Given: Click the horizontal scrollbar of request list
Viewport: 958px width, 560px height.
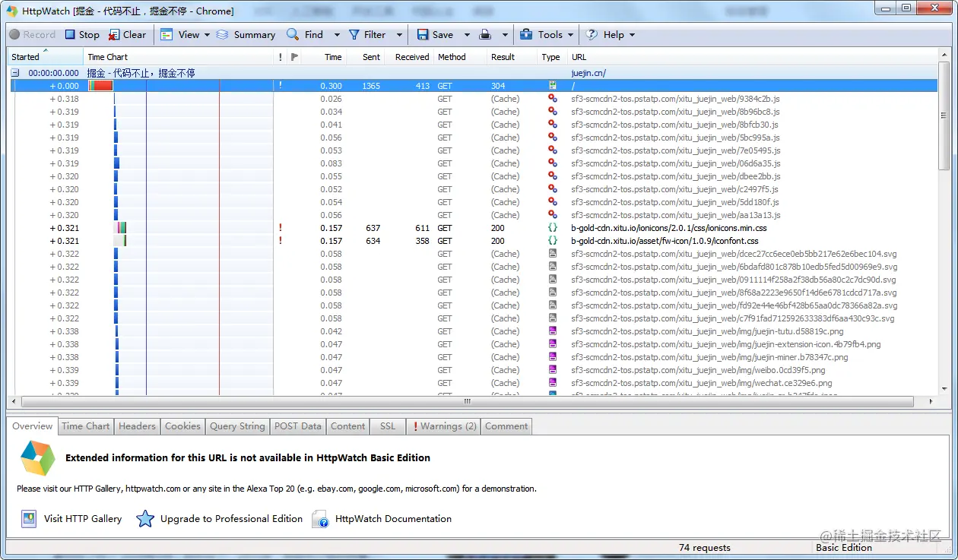Looking at the screenshot, I should (468, 401).
